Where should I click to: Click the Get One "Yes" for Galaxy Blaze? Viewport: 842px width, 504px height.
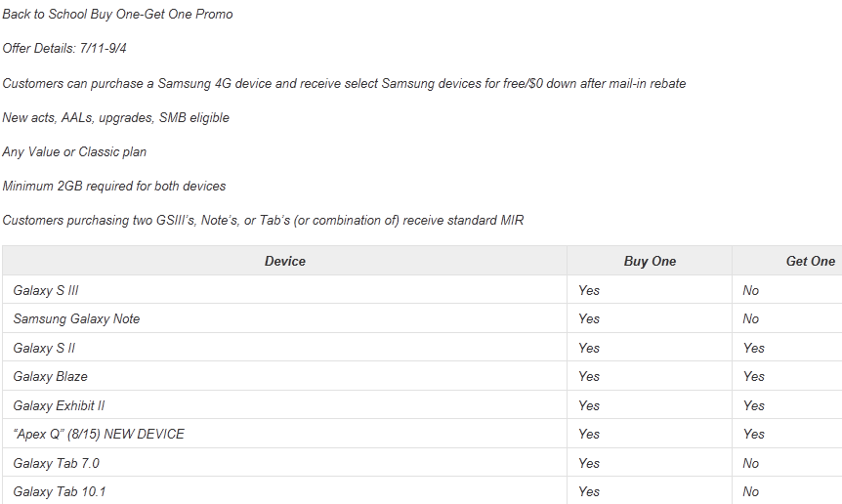[x=753, y=376]
